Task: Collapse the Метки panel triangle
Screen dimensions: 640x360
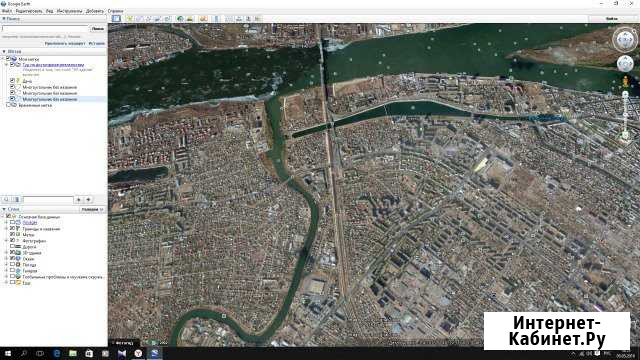Action: (x=4, y=51)
